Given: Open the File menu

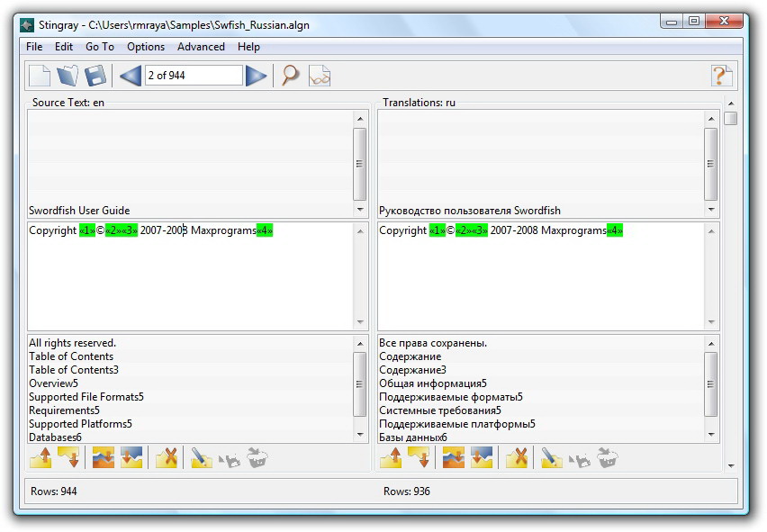Looking at the screenshot, I should [34, 47].
